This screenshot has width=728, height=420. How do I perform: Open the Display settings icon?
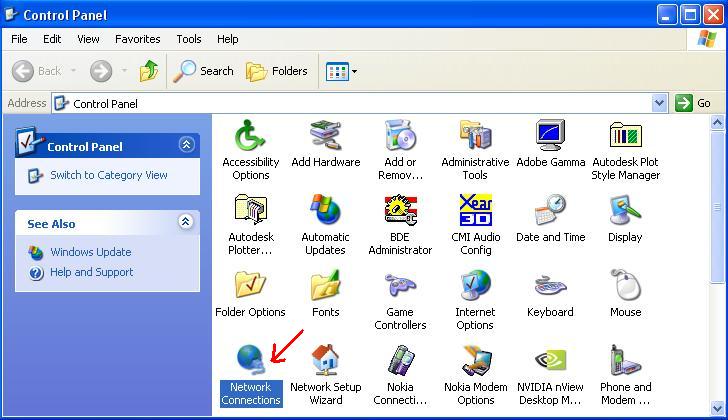pos(625,211)
